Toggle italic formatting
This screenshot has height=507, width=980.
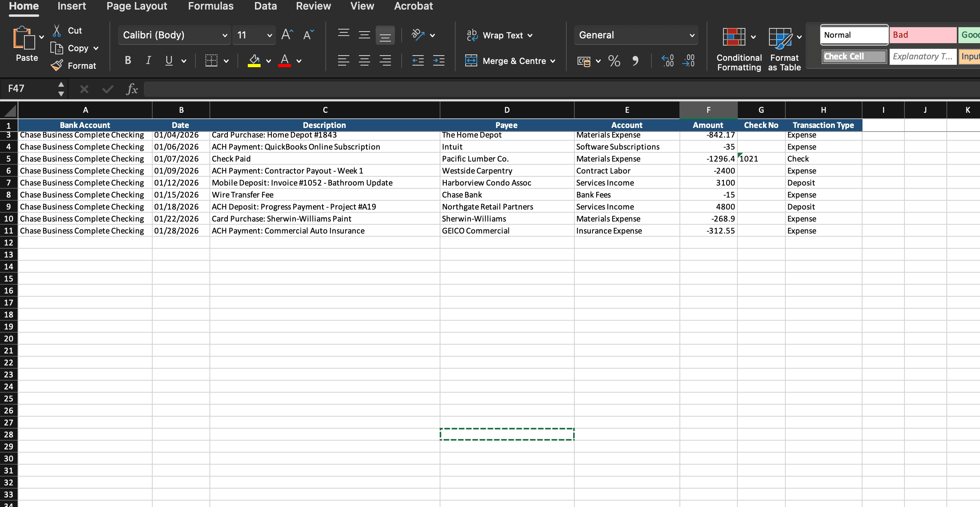coord(148,60)
